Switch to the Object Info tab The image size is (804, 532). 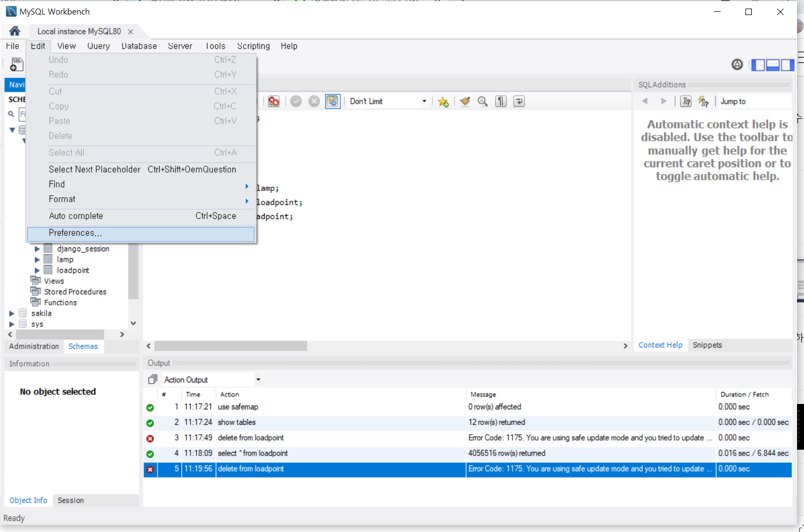coord(29,501)
